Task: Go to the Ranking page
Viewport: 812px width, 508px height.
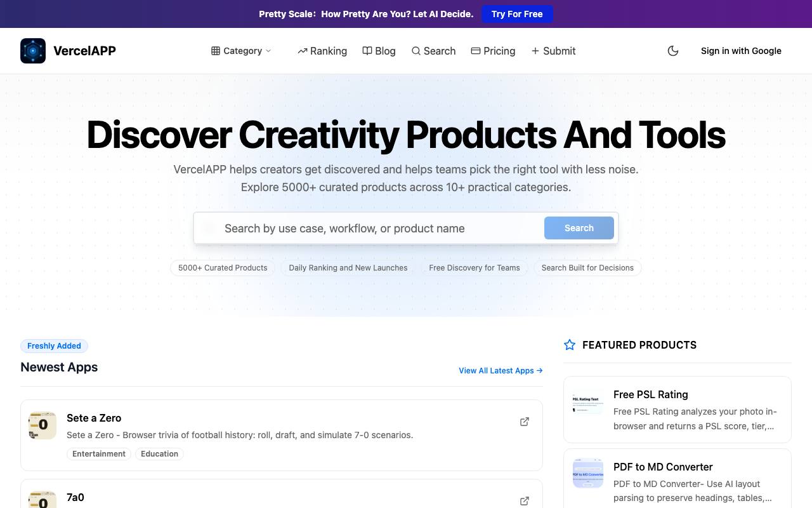Action: tap(322, 51)
